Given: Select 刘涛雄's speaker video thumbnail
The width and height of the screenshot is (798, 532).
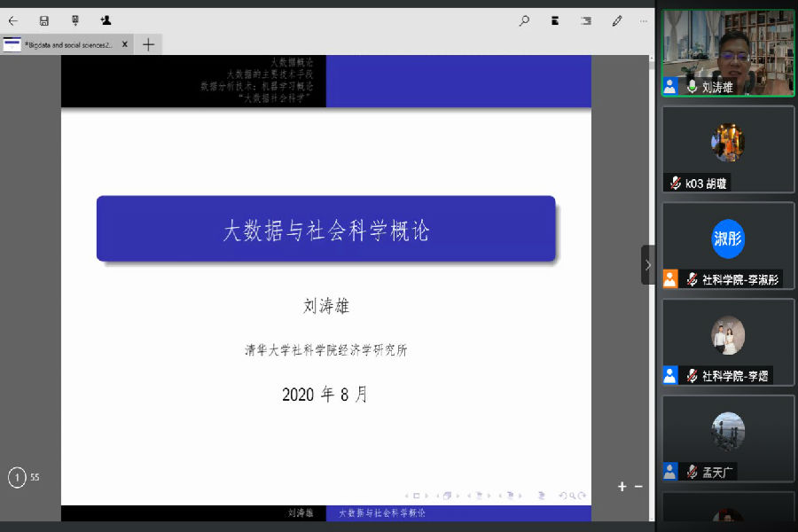Looking at the screenshot, I should coord(728,52).
